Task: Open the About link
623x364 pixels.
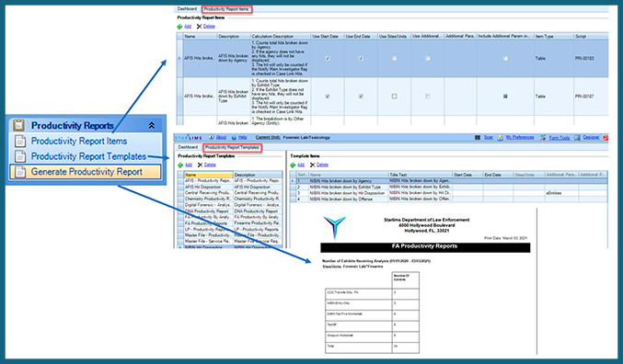Action: point(221,137)
